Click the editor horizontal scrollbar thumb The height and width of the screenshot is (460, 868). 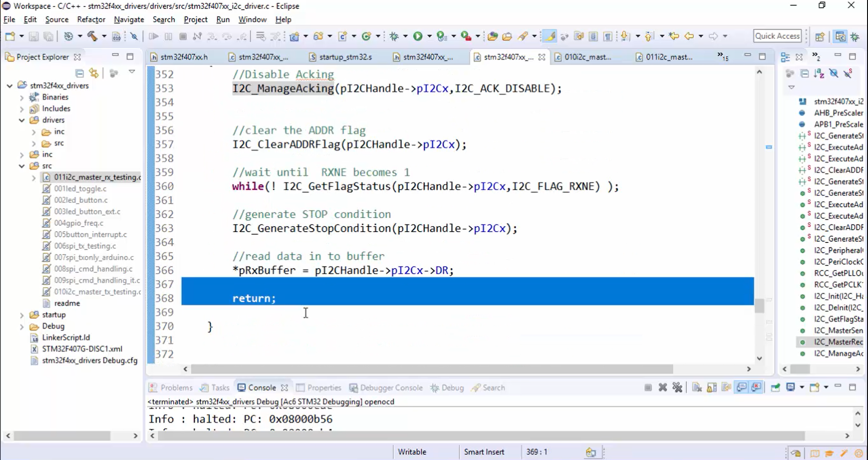tap(432, 369)
